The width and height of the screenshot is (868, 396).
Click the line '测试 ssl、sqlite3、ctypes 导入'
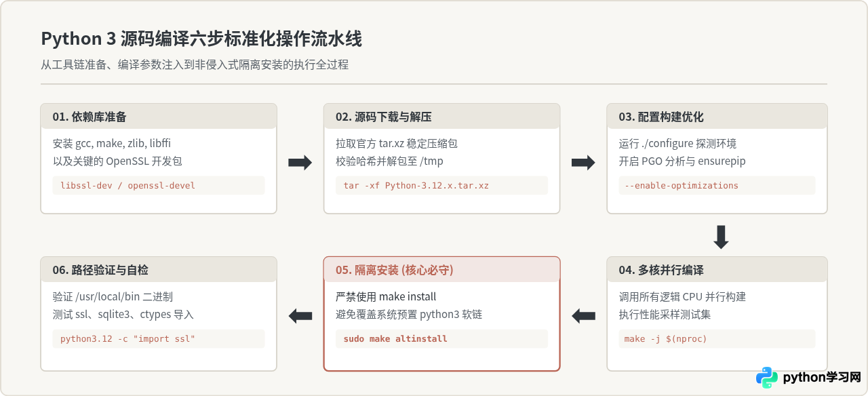[123, 315]
